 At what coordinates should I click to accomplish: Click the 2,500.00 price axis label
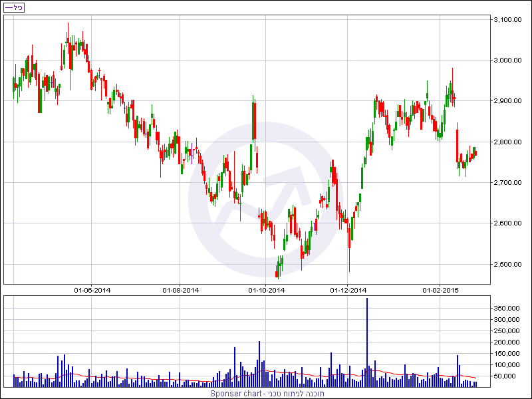click(507, 264)
